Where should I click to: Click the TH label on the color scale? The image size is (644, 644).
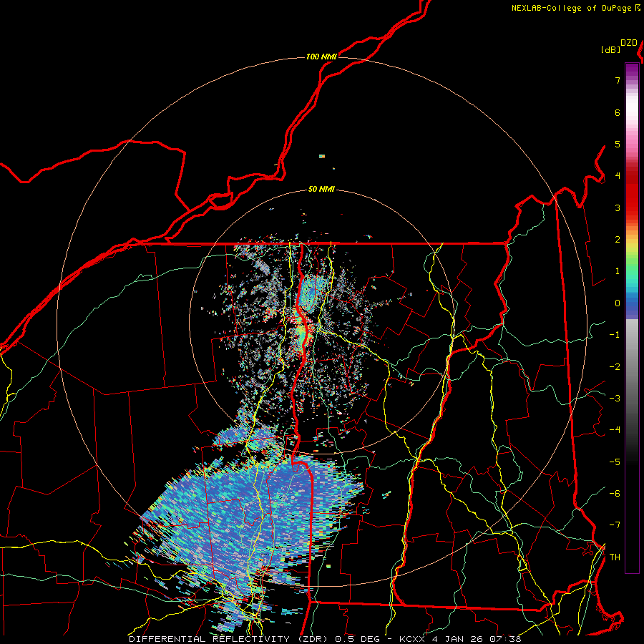point(615,557)
